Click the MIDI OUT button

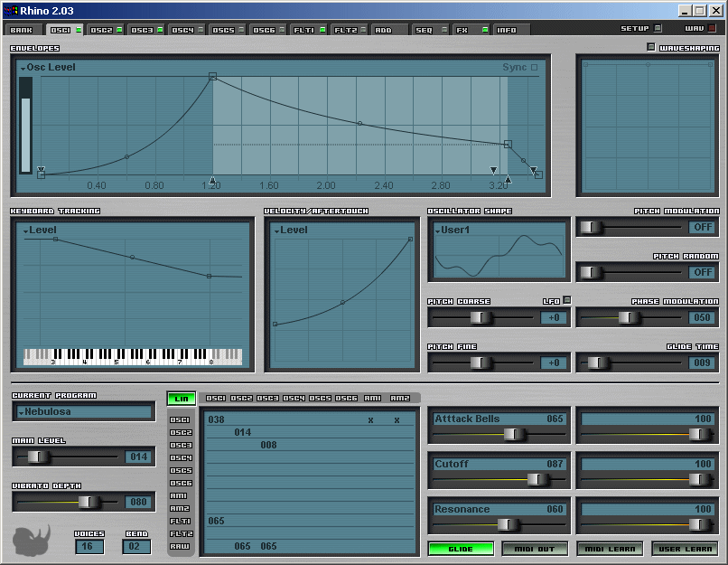click(x=535, y=549)
